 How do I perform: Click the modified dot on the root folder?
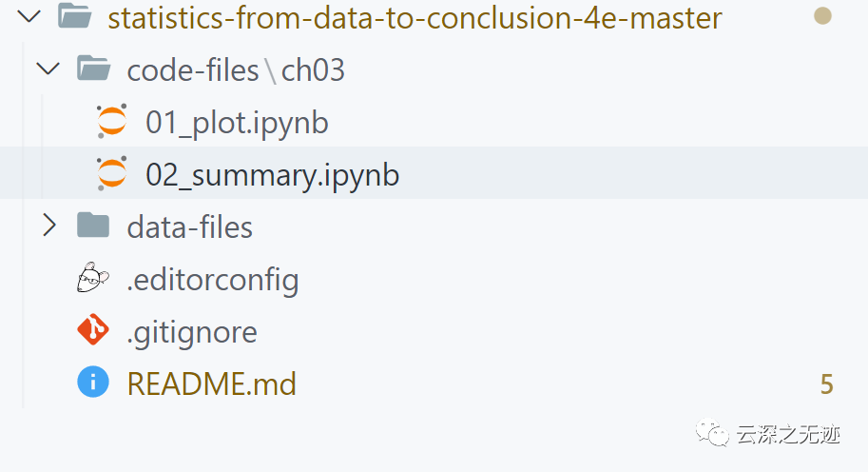coord(823,16)
